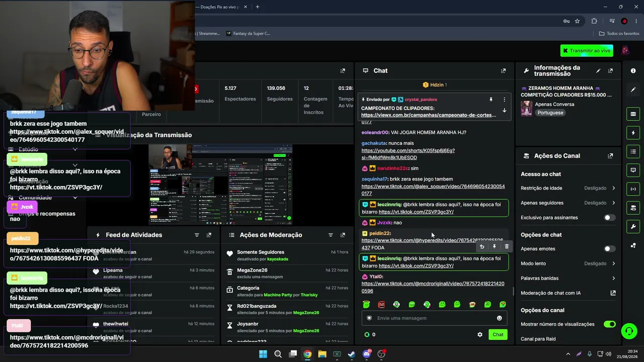Click pencil edit icon in right sidebar
This screenshot has width=644, height=362.
point(633,89)
